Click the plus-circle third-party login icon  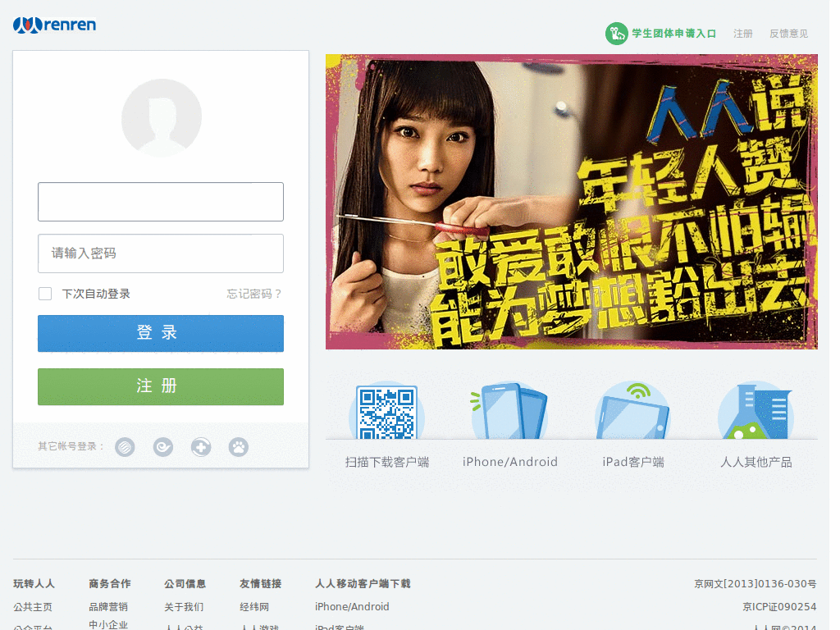click(200, 447)
